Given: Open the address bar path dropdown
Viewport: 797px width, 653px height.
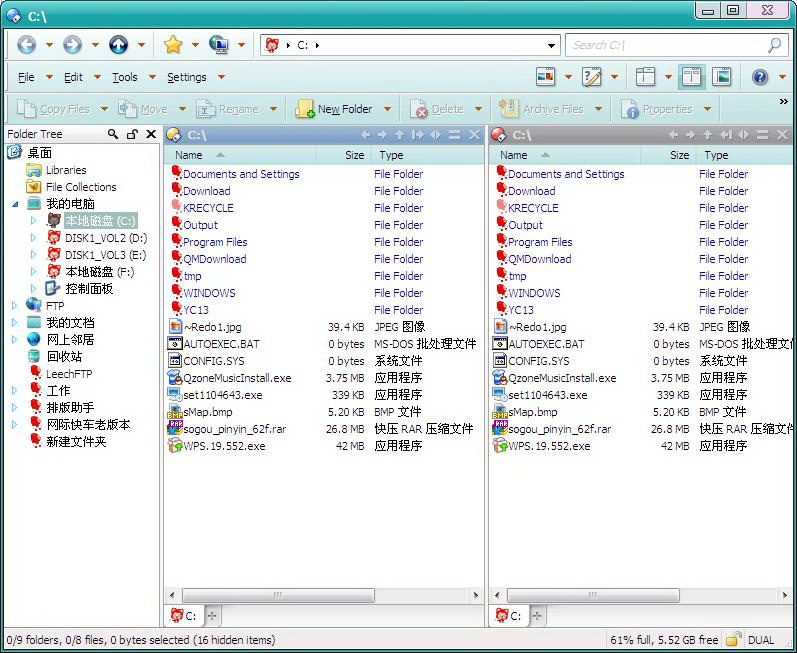Looking at the screenshot, I should [551, 46].
